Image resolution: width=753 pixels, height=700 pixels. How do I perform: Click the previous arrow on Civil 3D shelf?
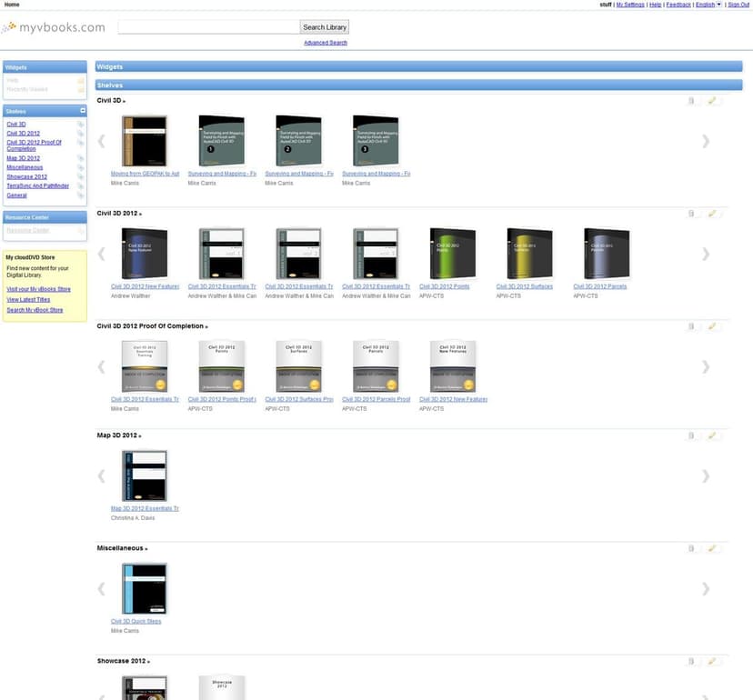click(101, 141)
